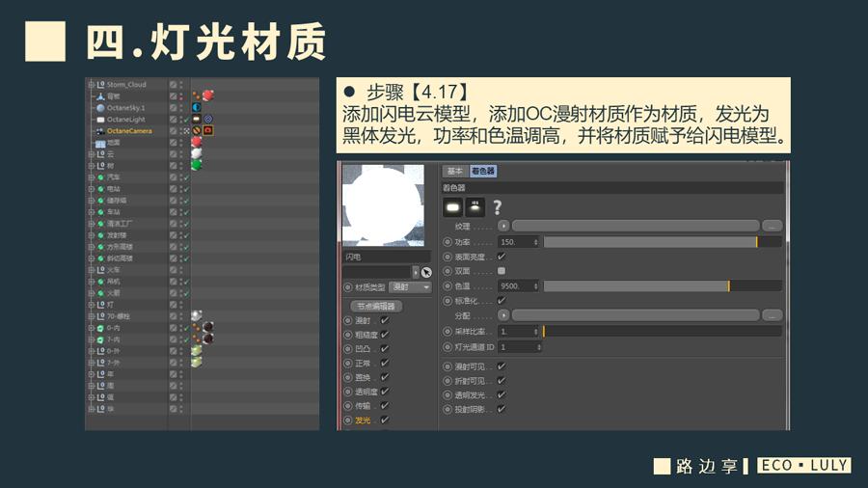The height and width of the screenshot is (488, 868).
Task: Select the OctaneCamera camera tag icon
Action: coord(208,130)
